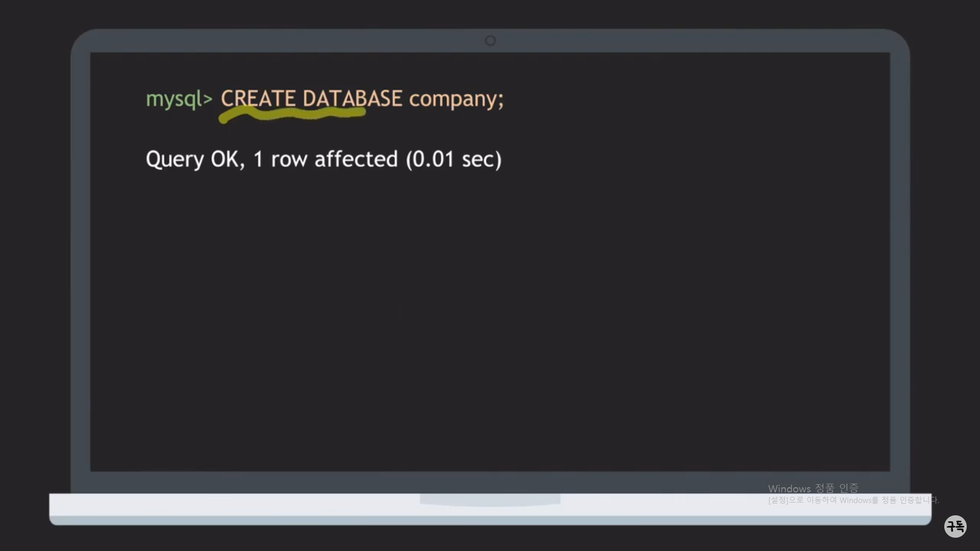Click the green mysql prompt text

[x=174, y=99]
